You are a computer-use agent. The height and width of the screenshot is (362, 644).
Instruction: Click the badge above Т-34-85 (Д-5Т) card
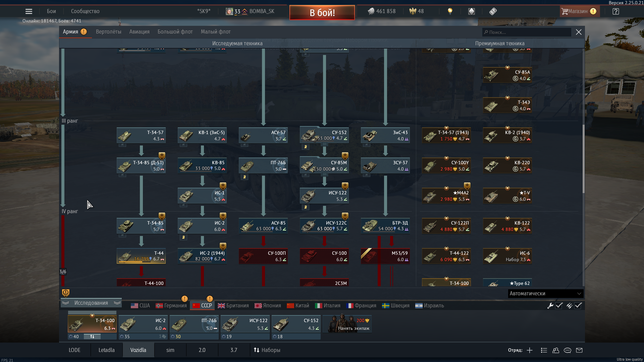162,156
